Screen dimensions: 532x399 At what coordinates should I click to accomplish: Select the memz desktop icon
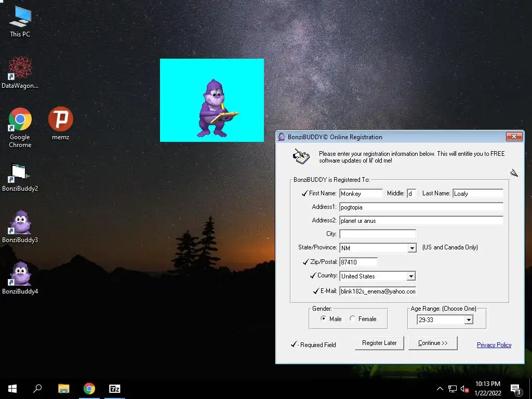click(61, 124)
